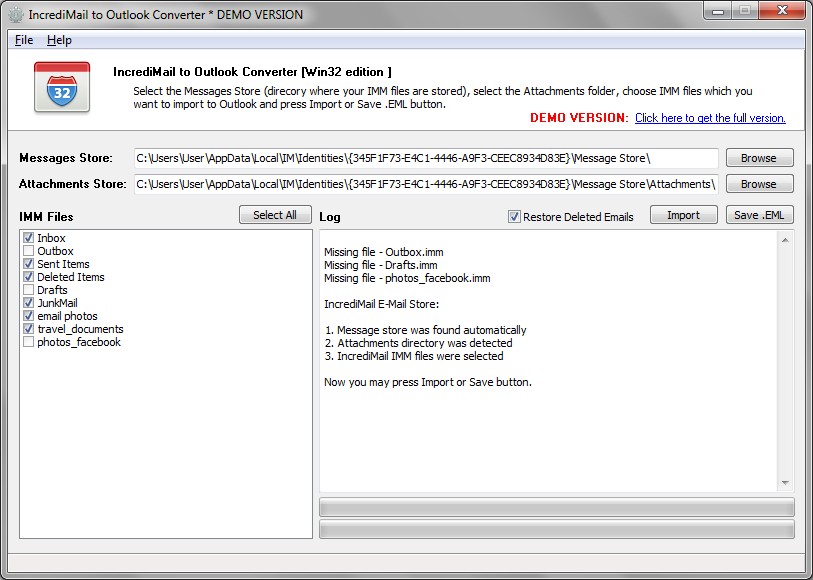Enable the Outbox checkbox
This screenshot has height=580, width=813.
[x=29, y=250]
